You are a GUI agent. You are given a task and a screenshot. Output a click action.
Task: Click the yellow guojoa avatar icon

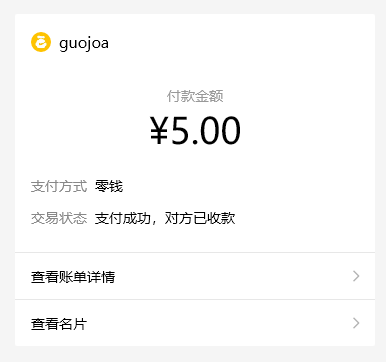pos(41,42)
